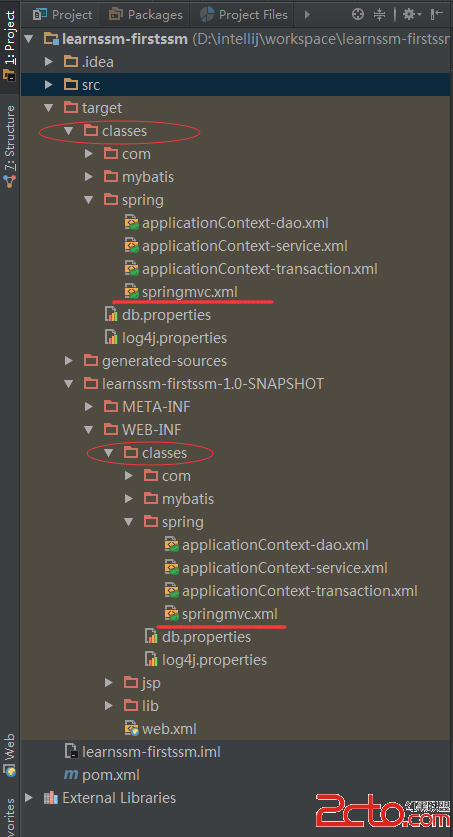Image resolution: width=453 pixels, height=837 pixels.
Task: Select the learnssm-firstssm.iml file
Action: pos(151,752)
